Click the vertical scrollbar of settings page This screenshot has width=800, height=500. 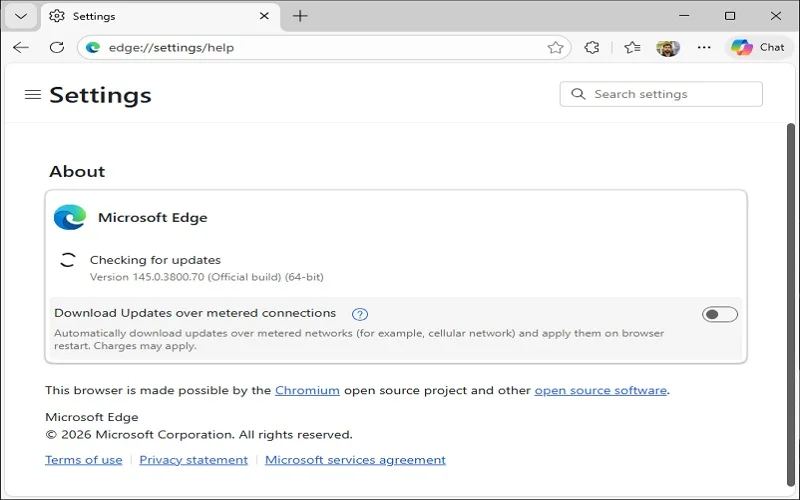[791, 305]
